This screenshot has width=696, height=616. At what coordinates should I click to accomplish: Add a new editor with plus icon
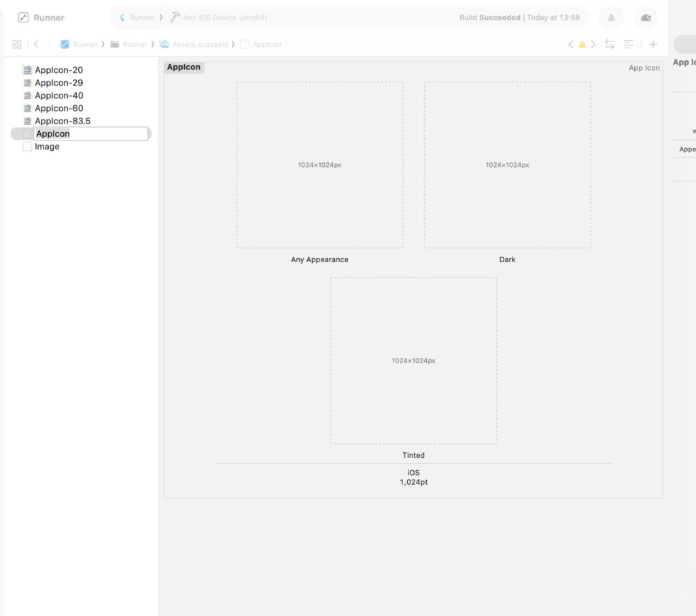click(653, 44)
